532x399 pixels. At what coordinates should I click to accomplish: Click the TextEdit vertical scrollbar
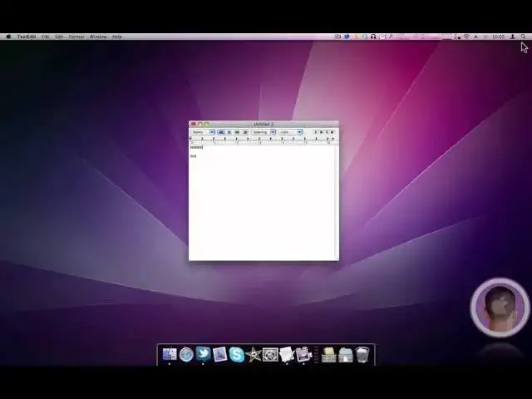pyautogui.click(x=336, y=203)
